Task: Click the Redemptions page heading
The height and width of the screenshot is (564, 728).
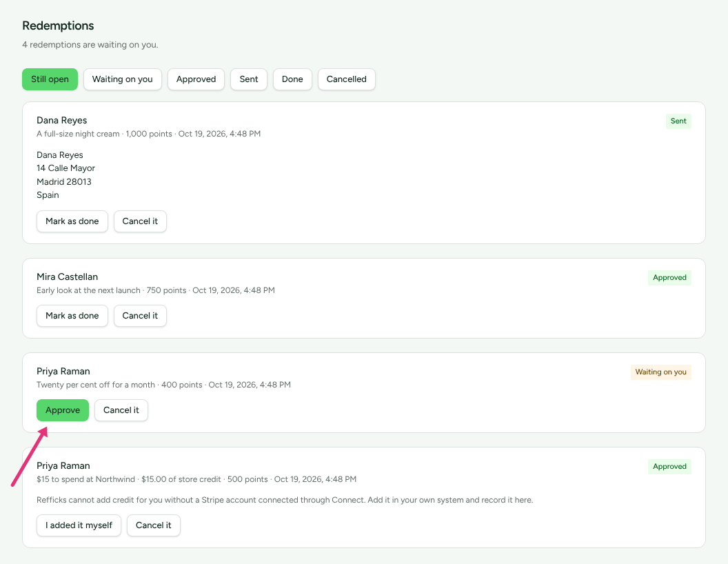Action: point(58,26)
